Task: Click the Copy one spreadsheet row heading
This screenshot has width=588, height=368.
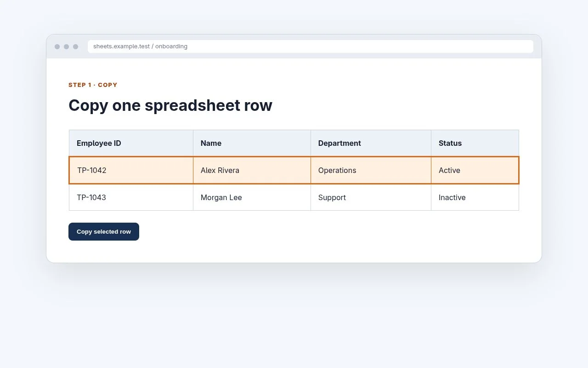Action: (170, 105)
